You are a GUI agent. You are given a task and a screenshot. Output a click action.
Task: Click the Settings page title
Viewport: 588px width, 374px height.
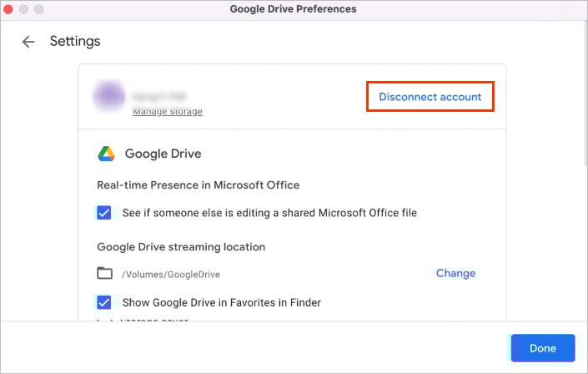click(75, 41)
